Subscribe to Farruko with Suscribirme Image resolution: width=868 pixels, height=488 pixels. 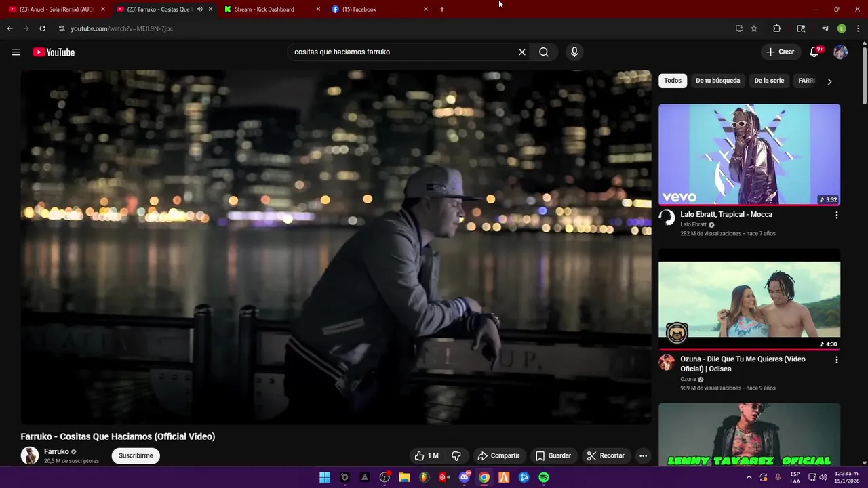coord(136,455)
